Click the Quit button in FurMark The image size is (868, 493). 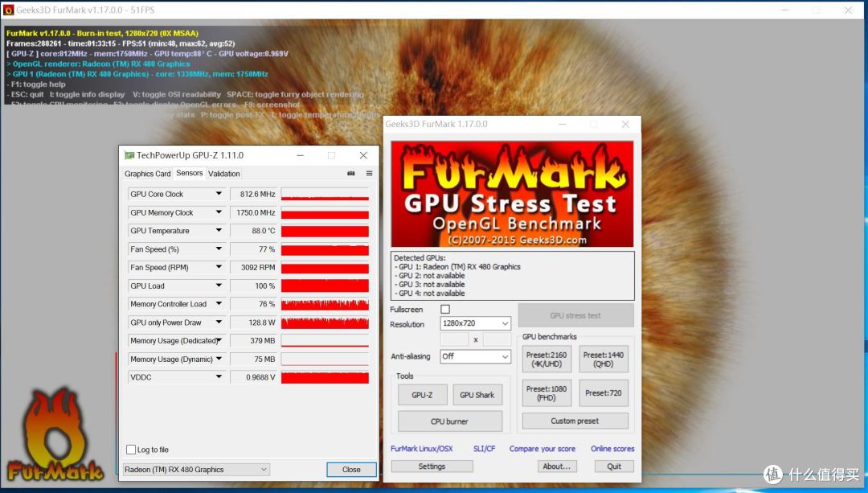[x=614, y=466]
